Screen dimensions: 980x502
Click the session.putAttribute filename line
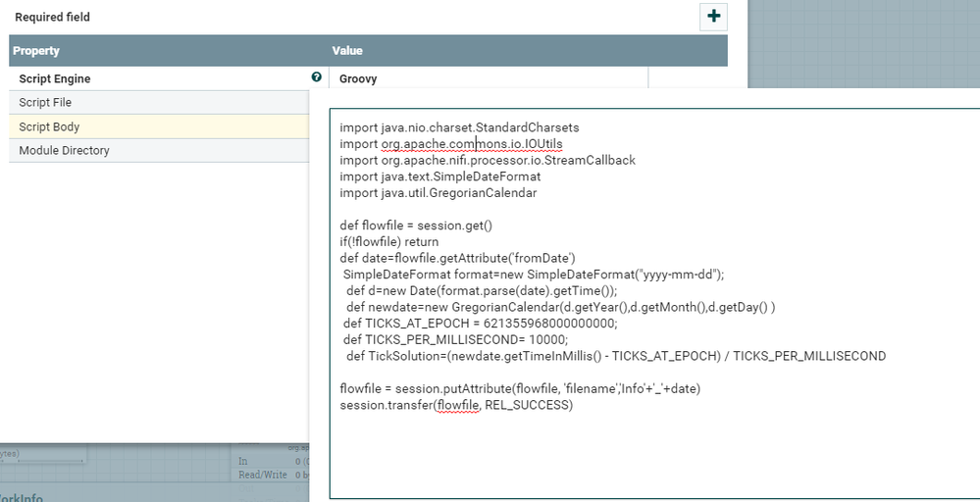[x=520, y=388]
